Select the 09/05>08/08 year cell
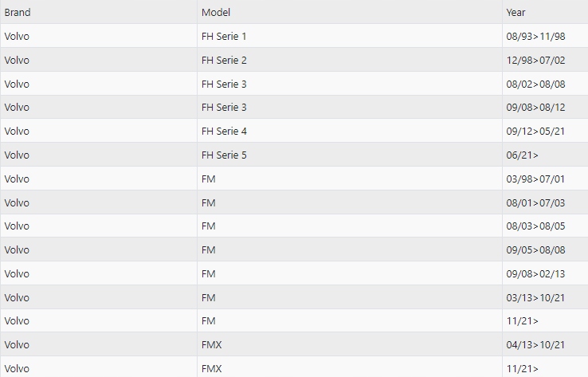 pyautogui.click(x=535, y=250)
